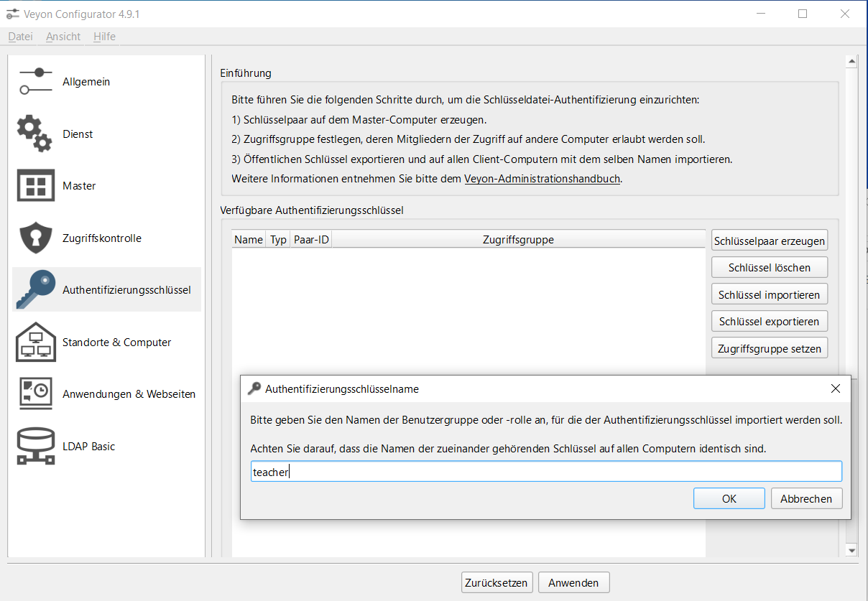Screen dimensions: 868x601
Task: Select the Dienst sidebar label
Action: click(x=78, y=134)
